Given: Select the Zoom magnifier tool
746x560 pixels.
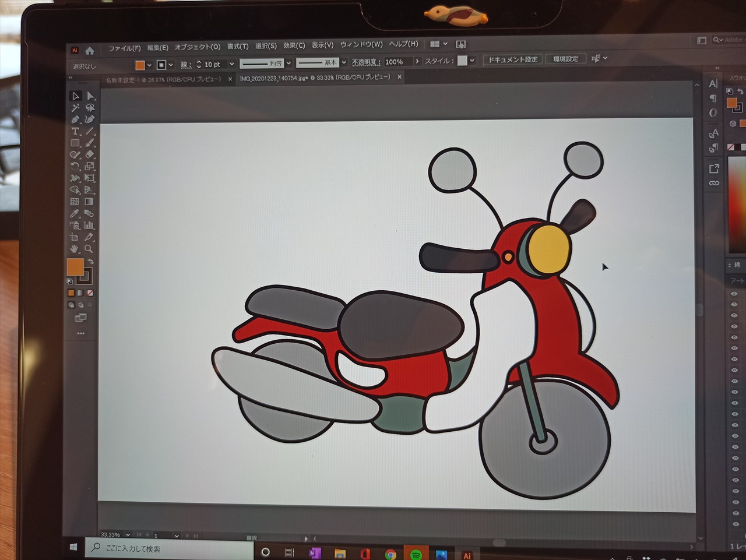Looking at the screenshot, I should [89, 249].
